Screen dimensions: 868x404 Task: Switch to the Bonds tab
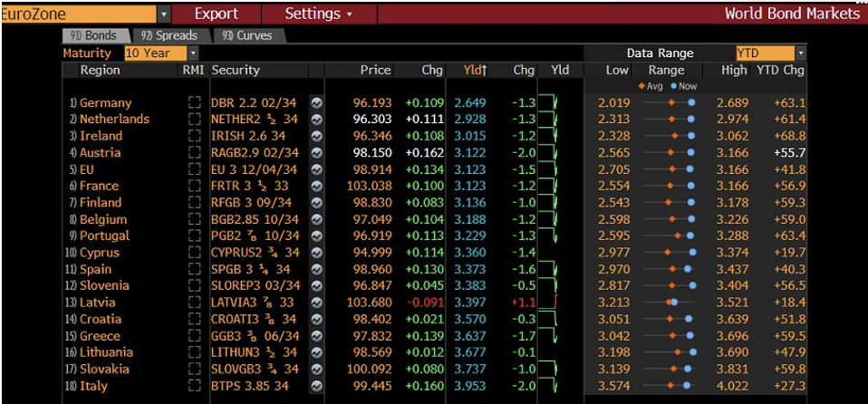95,36
